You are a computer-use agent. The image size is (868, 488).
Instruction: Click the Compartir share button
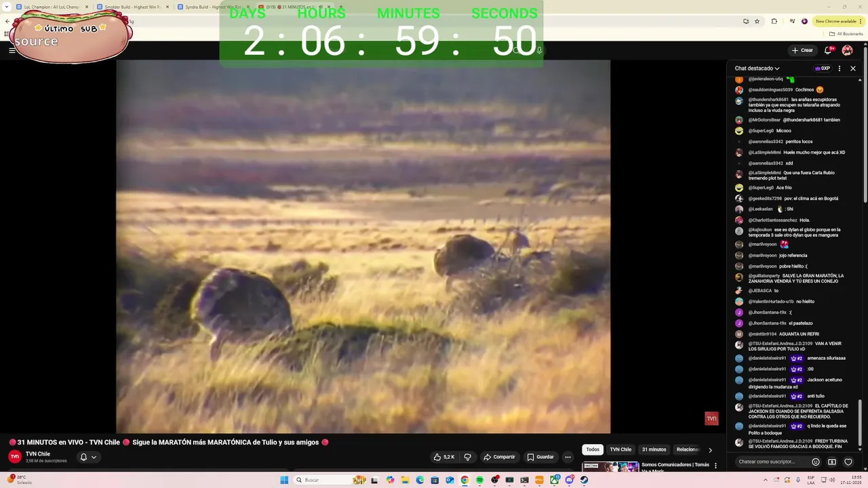click(499, 457)
